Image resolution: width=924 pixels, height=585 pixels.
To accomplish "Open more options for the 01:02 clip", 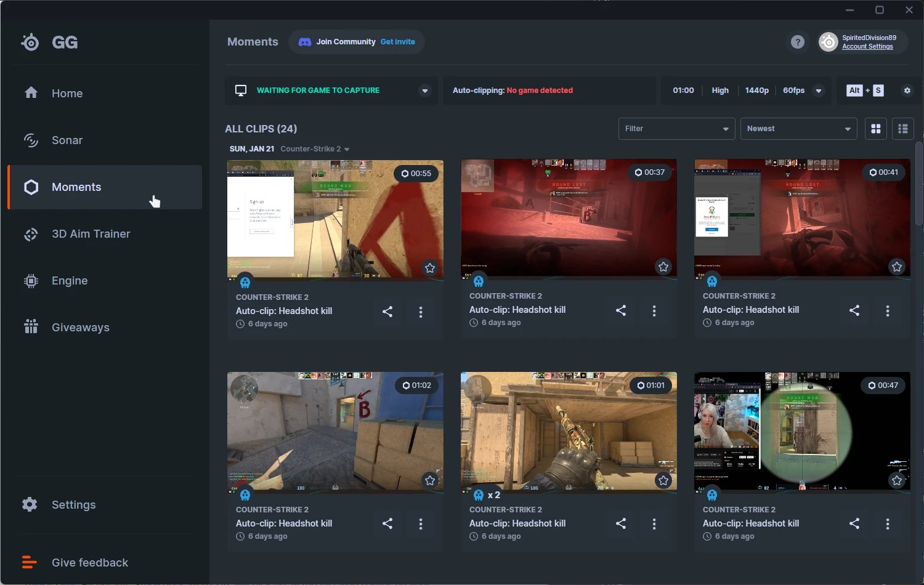I will click(x=421, y=524).
